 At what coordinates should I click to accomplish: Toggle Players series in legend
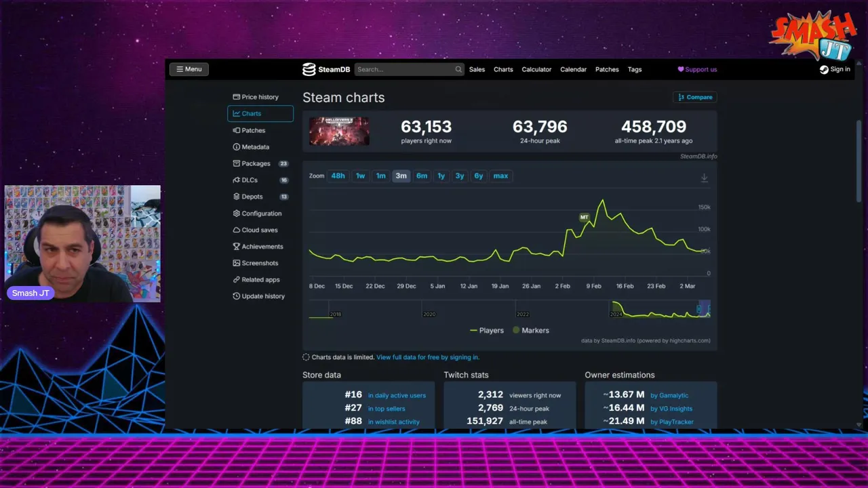487,331
